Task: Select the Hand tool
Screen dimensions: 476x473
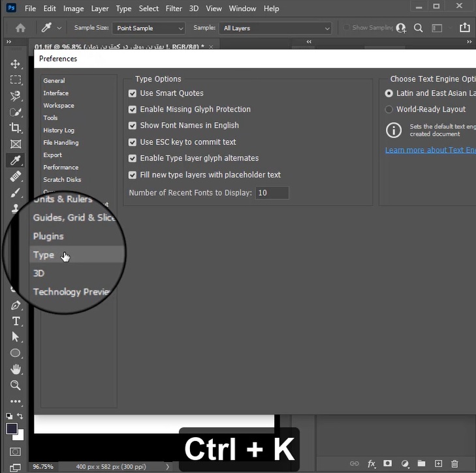Action: coord(16,369)
